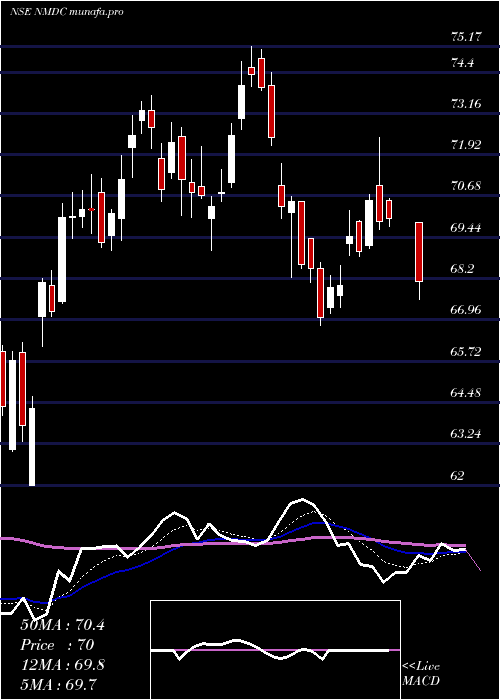The image size is (500, 700).
Task: Click the 50MA : 70.4 readout
Action: 62,625
